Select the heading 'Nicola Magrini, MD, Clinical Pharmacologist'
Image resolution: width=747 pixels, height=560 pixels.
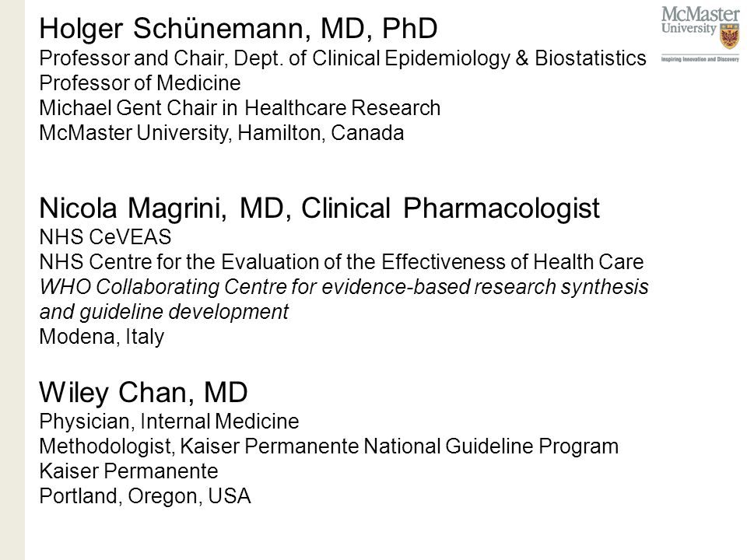319,208
